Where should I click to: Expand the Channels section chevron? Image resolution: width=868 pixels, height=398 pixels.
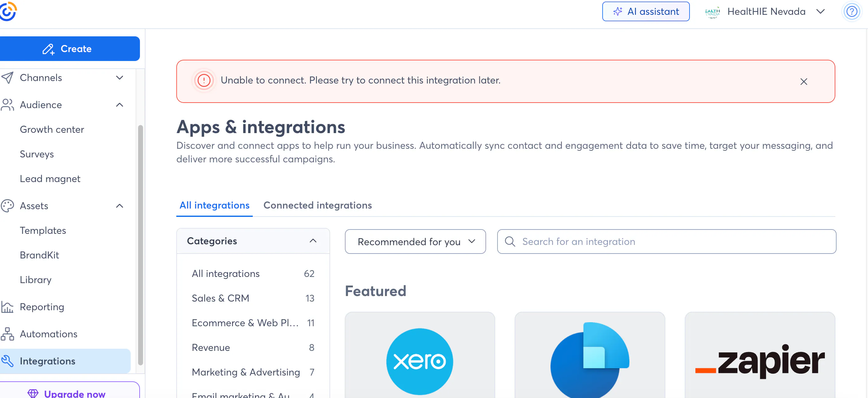coord(119,78)
